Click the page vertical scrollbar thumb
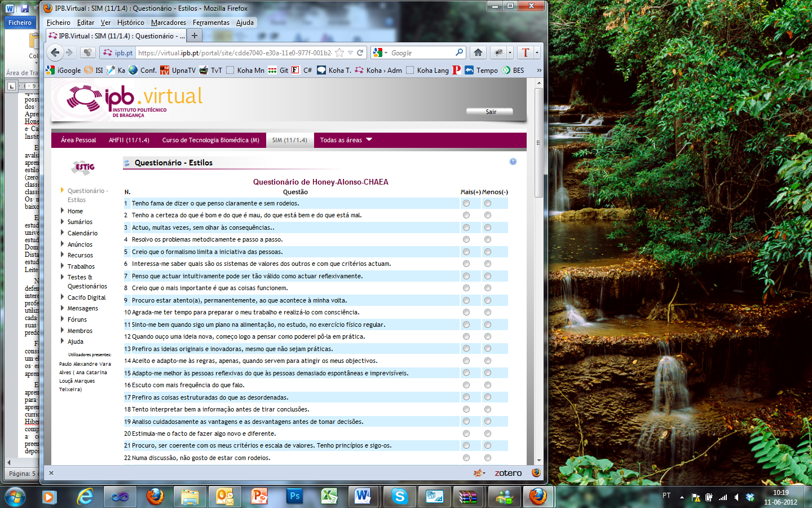This screenshot has width=812, height=508. pyautogui.click(x=539, y=142)
